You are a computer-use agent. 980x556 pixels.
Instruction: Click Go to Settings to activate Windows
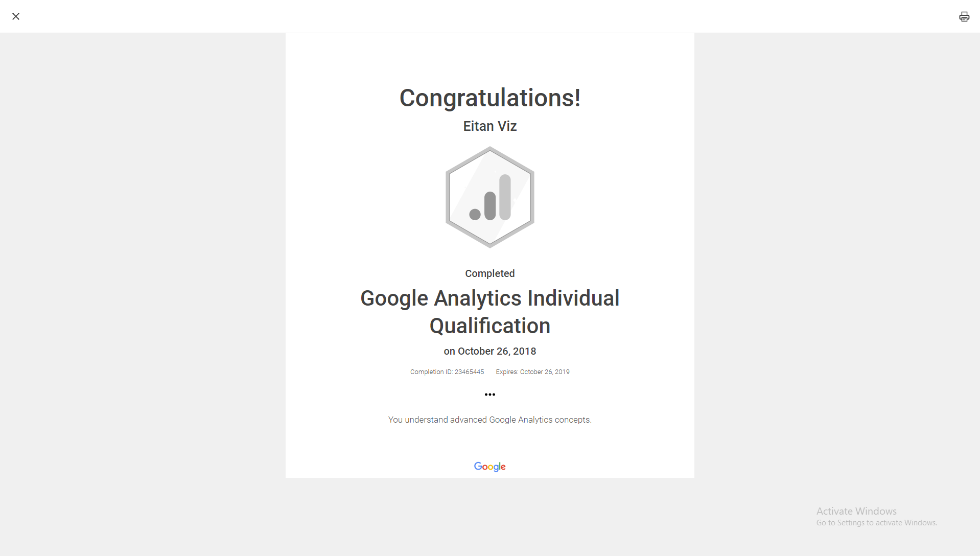876,523
